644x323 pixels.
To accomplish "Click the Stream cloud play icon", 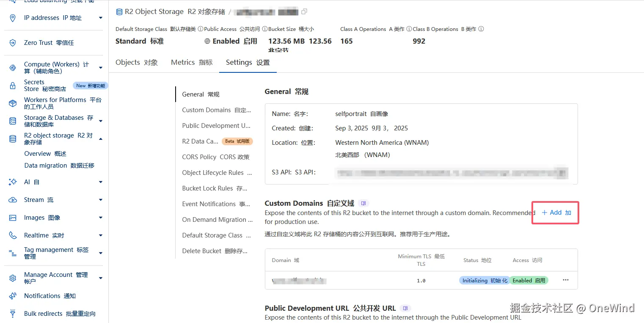I will 13,200.
